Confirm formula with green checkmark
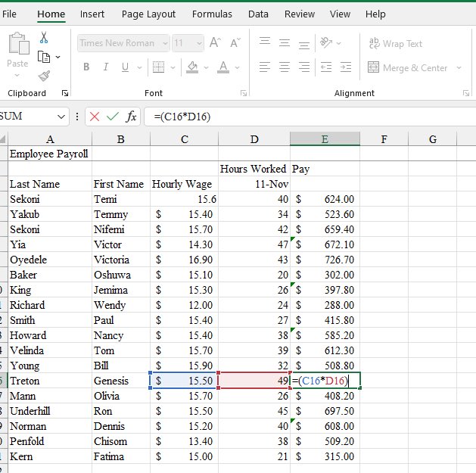Screen dimensions: 476x473 [112, 116]
